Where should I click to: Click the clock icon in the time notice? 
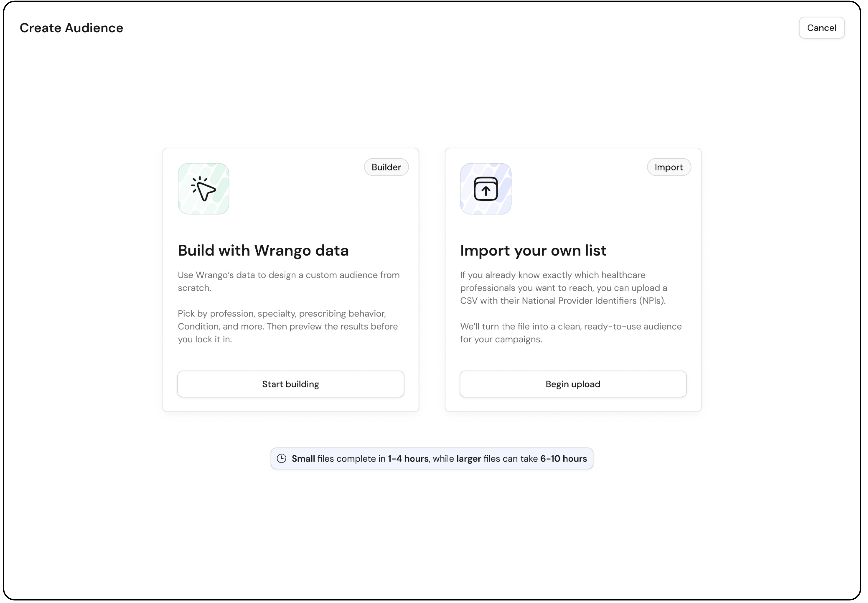pyautogui.click(x=281, y=458)
